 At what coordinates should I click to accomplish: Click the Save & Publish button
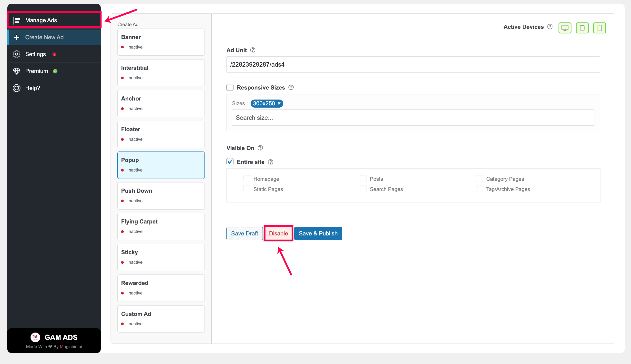tap(318, 233)
